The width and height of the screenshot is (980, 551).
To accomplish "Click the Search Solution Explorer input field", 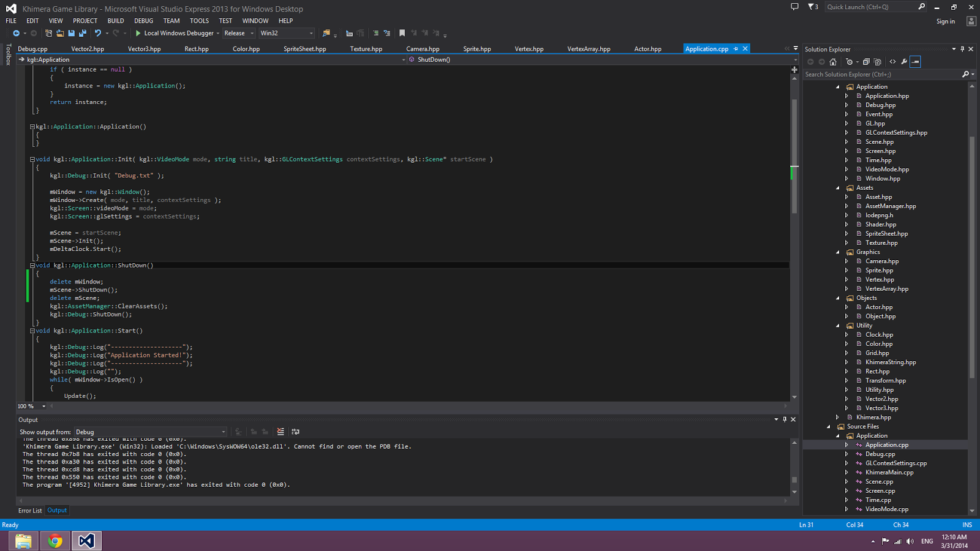I will click(882, 74).
